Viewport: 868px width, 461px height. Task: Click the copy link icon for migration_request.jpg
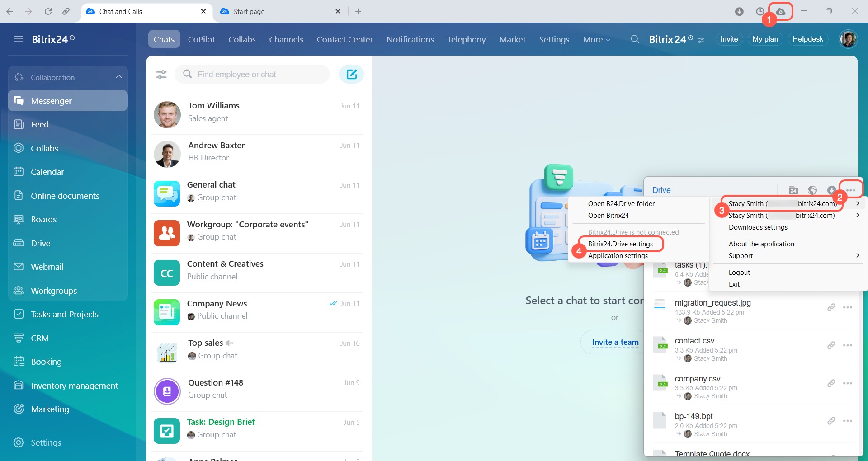[831, 308]
